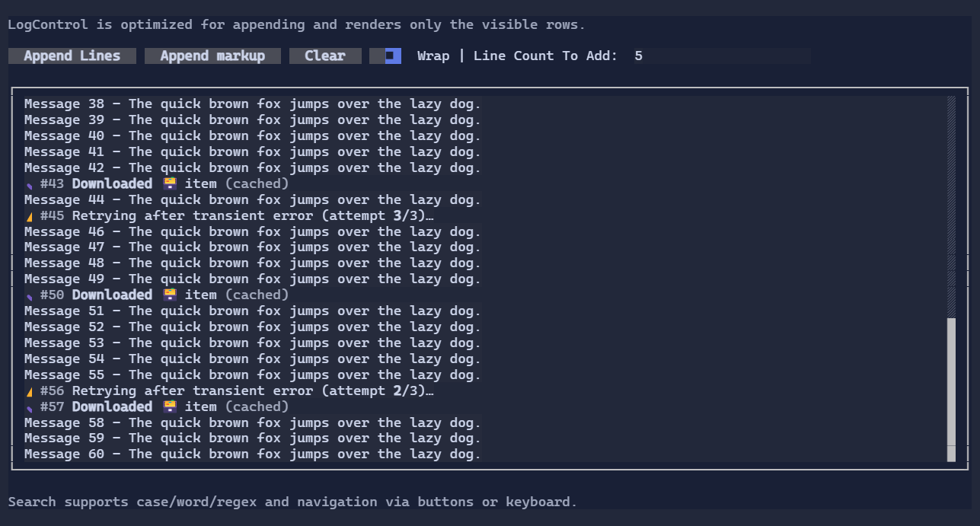
Task: Click the warning triangle icon on line #45
Action: pyautogui.click(x=29, y=216)
